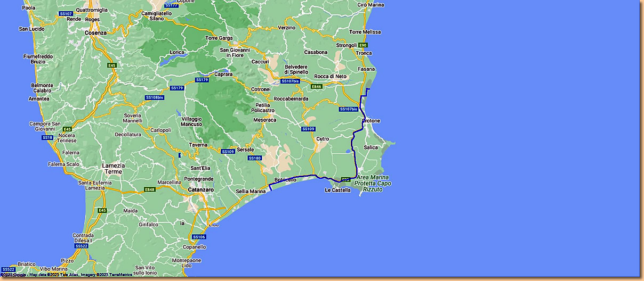Click the Mesoraca town label
This screenshot has width=644, height=281.
pos(265,120)
